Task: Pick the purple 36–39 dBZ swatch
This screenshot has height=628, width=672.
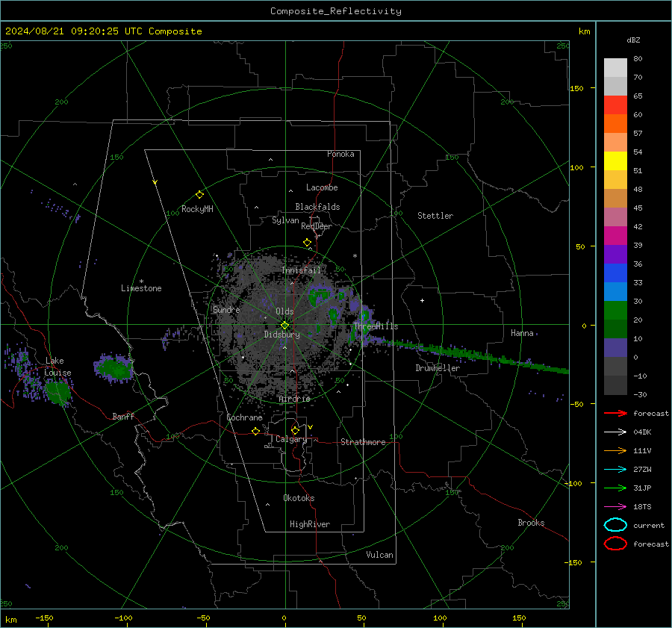Action: point(615,255)
